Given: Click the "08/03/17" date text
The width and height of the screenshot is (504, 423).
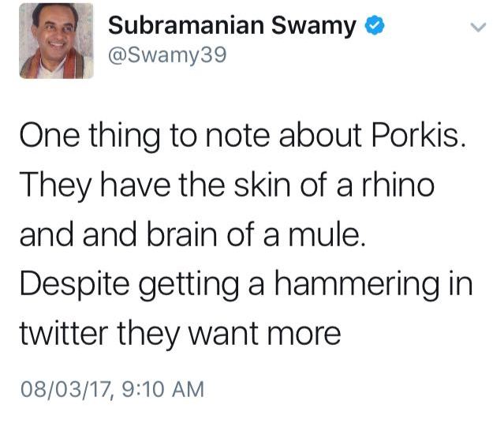Looking at the screenshot, I should [x=65, y=389].
